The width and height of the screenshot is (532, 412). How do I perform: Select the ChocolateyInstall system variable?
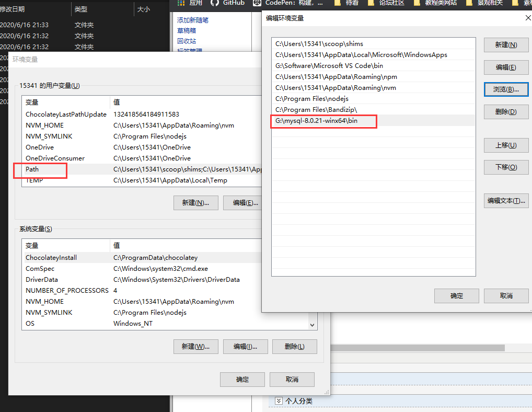pos(143,258)
